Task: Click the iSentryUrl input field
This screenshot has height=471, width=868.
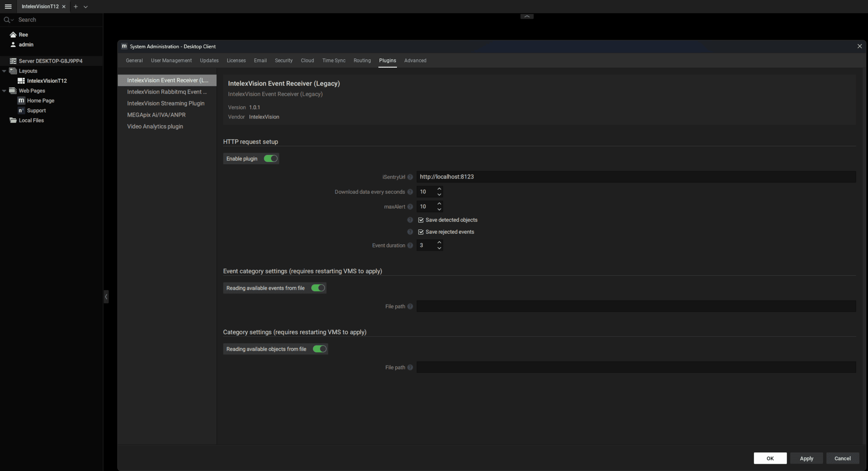Action: coord(635,177)
